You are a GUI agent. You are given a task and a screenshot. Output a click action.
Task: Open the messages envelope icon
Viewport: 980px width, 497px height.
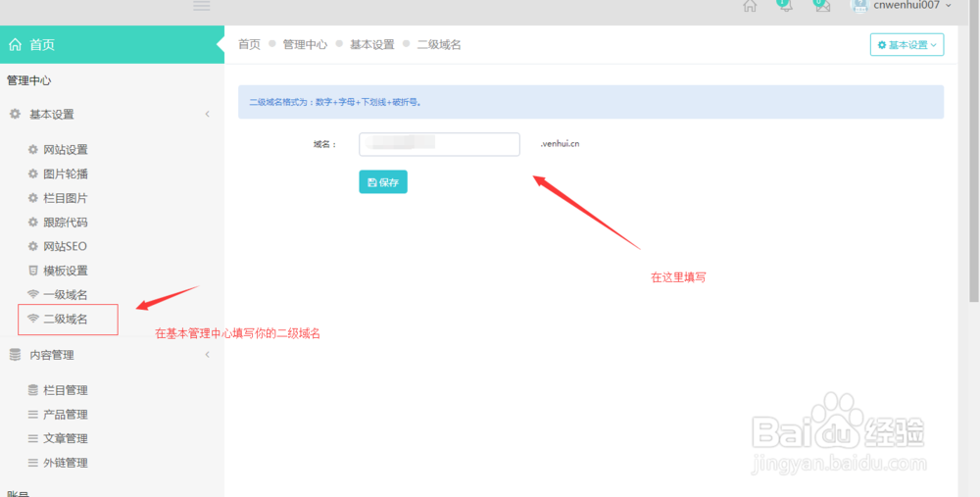[822, 5]
